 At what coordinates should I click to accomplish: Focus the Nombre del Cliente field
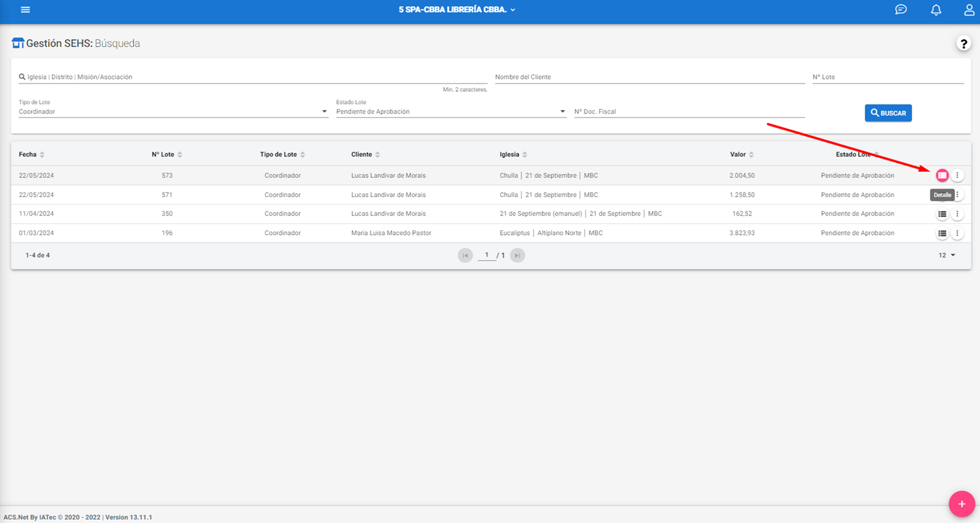(650, 77)
